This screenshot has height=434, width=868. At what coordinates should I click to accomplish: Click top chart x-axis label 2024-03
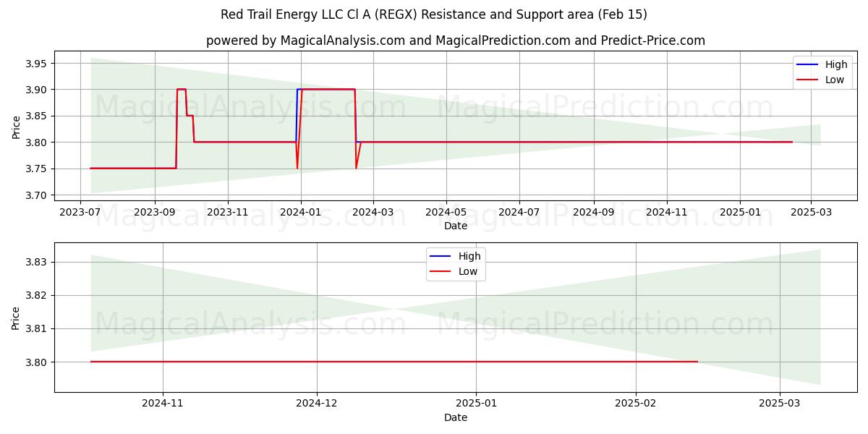pyautogui.click(x=373, y=213)
